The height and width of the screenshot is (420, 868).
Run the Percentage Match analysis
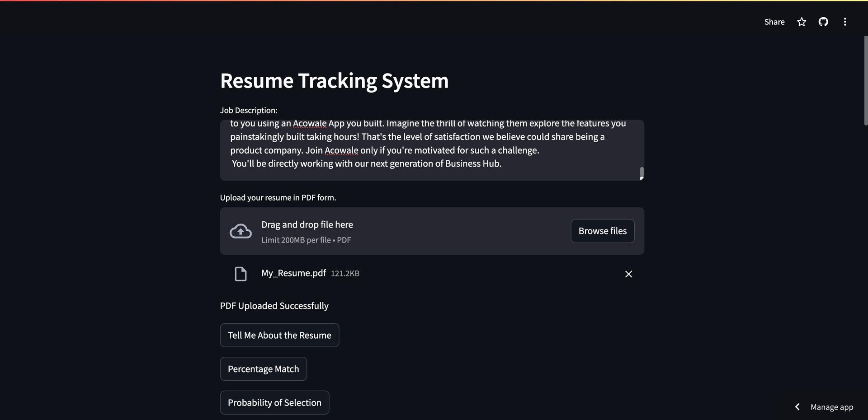(263, 369)
